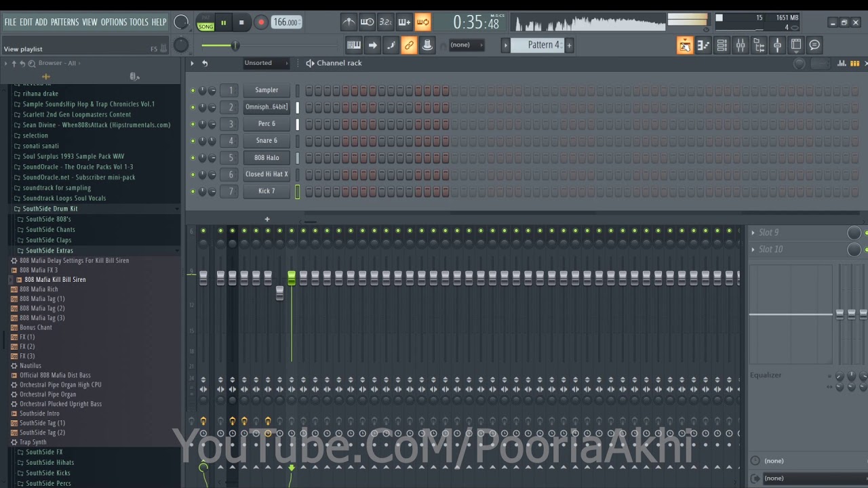Open the Unsorted channel filter dropdown

266,63
